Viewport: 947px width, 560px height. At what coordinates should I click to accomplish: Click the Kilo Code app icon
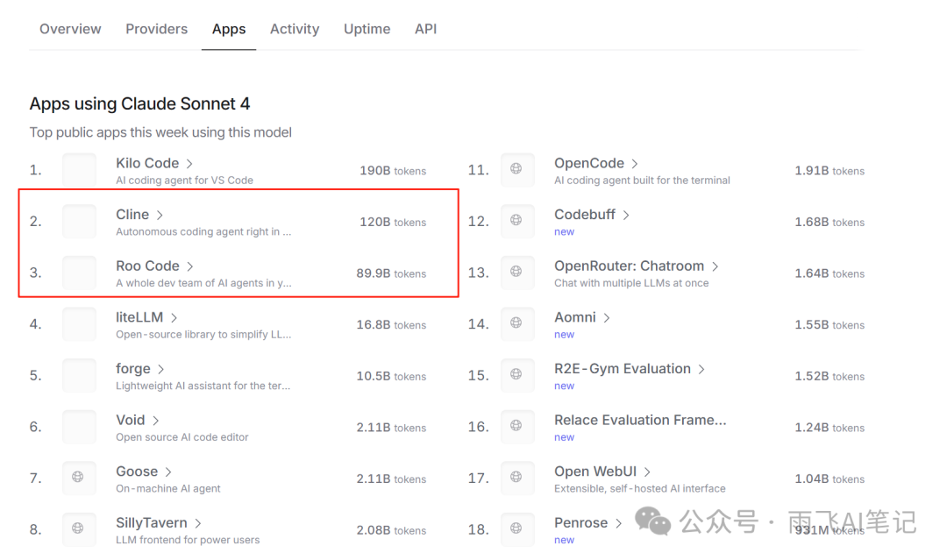(x=79, y=169)
